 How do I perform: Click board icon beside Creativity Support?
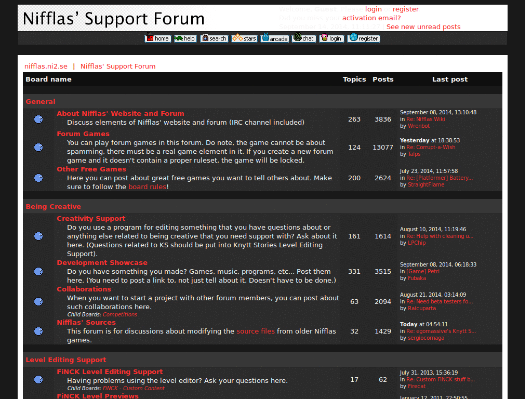38,236
